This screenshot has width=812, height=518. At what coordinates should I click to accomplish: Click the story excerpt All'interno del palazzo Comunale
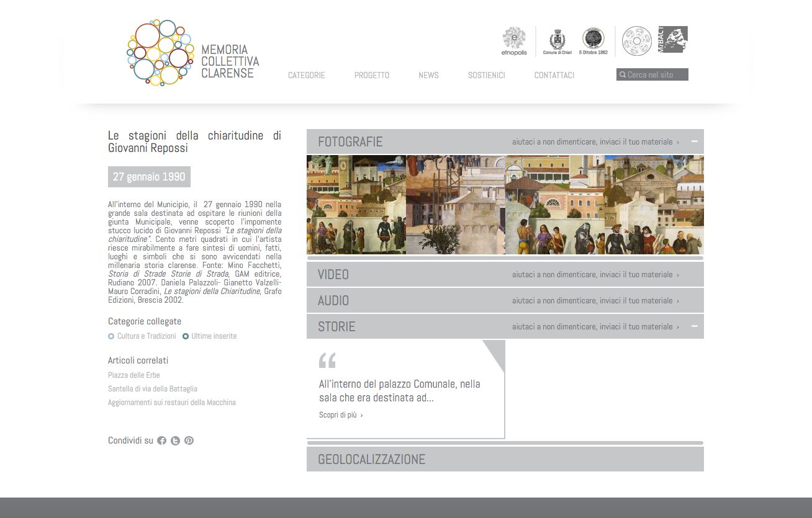pos(400,391)
